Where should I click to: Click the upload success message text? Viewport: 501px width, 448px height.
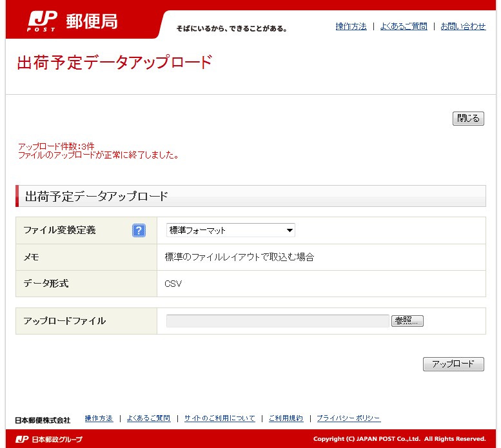(99, 155)
